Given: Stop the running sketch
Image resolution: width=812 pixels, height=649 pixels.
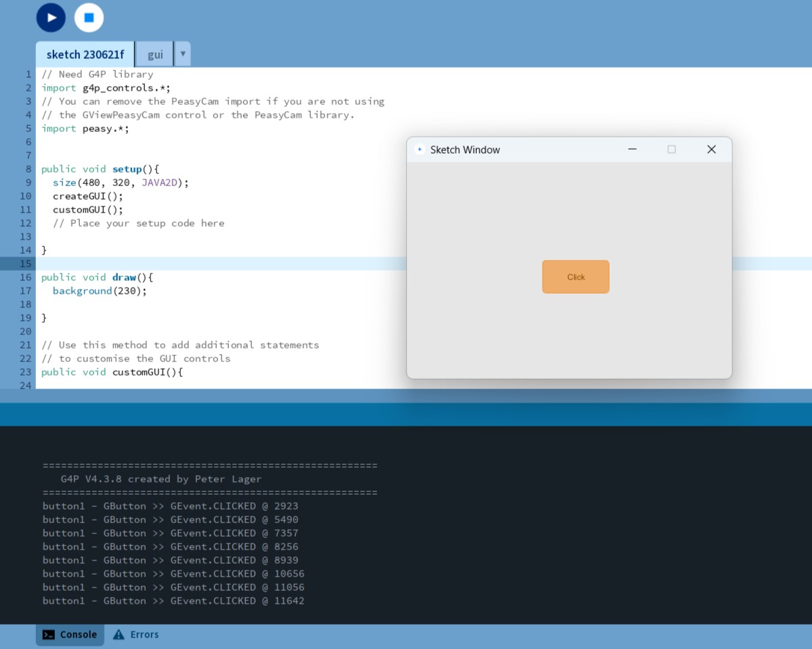Looking at the screenshot, I should (89, 18).
